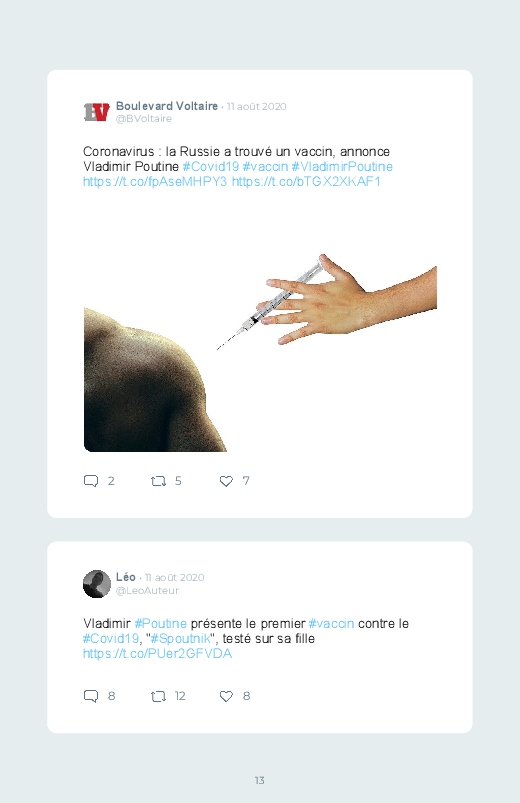Click Léo's profile avatar

[x=97, y=584]
